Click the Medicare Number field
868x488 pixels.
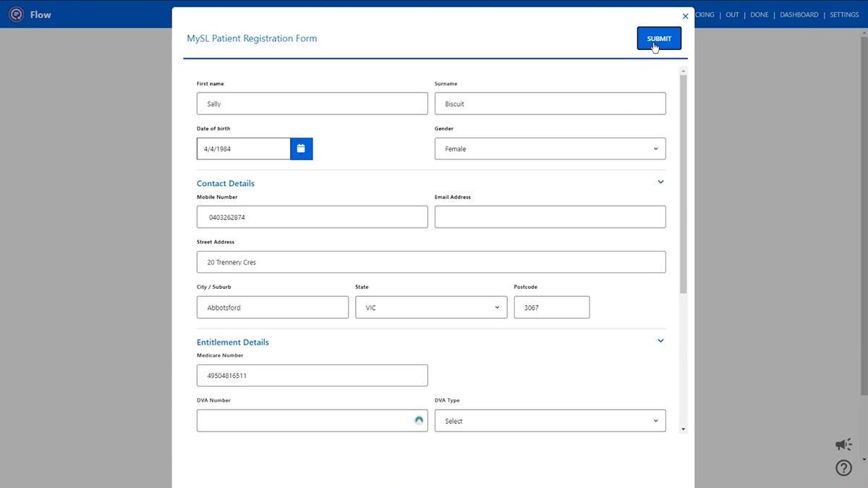[312, 375]
